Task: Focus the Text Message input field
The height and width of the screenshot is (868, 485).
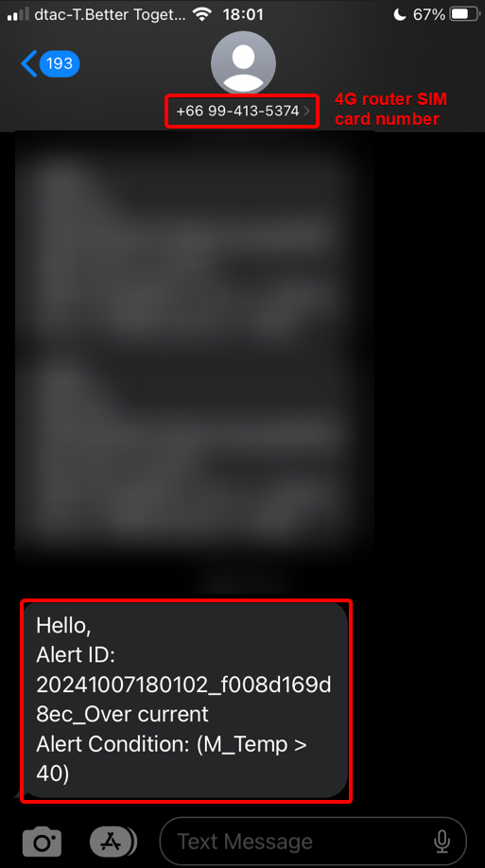Action: pyautogui.click(x=313, y=842)
